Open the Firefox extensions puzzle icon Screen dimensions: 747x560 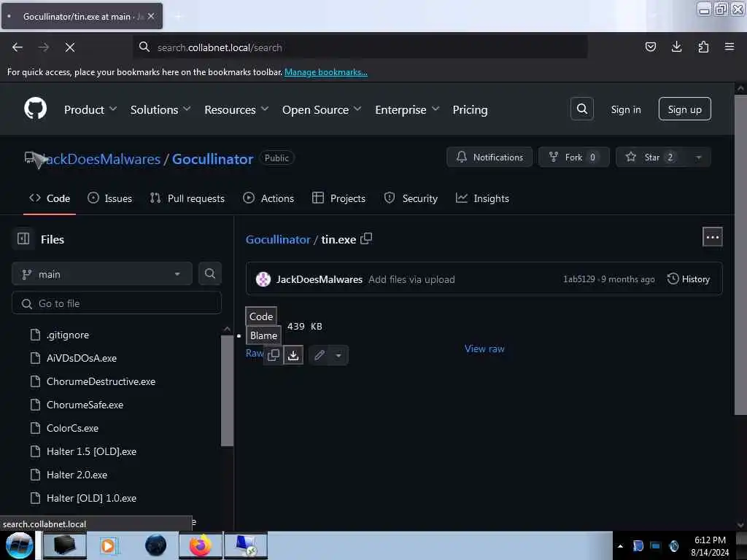pyautogui.click(x=703, y=47)
